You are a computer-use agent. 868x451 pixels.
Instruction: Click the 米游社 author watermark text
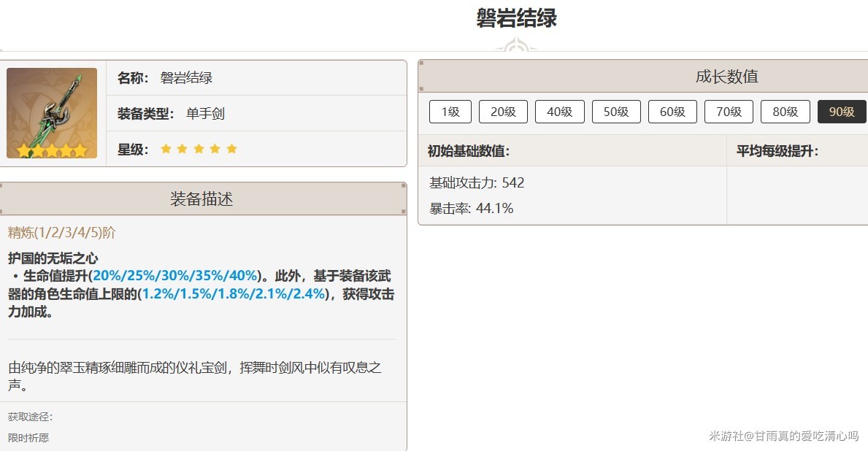(x=783, y=436)
